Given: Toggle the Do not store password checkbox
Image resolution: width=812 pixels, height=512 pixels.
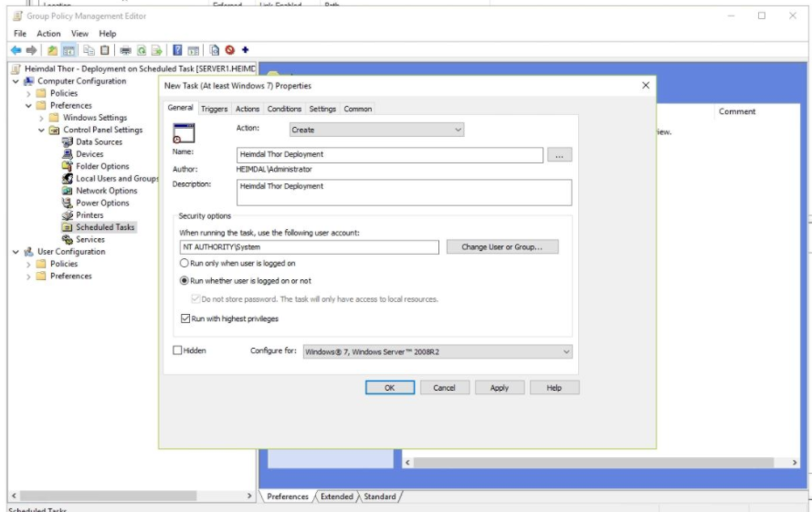Looking at the screenshot, I should 195,298.
